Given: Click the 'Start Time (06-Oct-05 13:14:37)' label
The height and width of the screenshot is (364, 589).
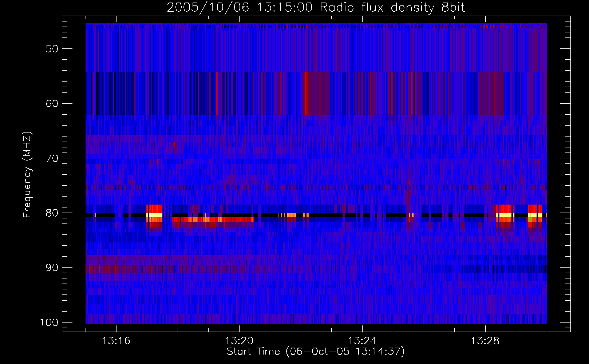Looking at the screenshot, I should 316,352.
